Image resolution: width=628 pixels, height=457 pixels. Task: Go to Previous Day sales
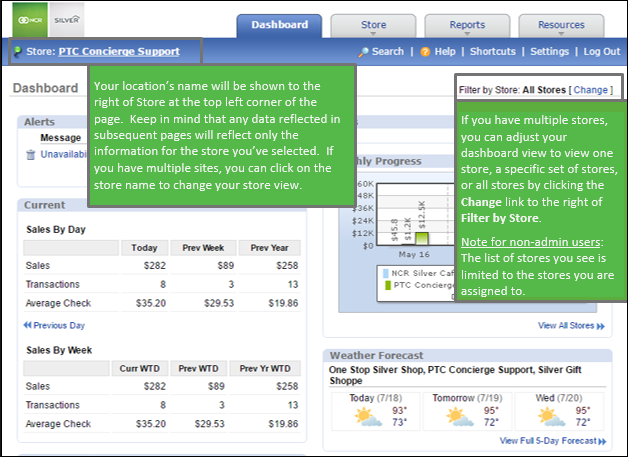(x=54, y=325)
